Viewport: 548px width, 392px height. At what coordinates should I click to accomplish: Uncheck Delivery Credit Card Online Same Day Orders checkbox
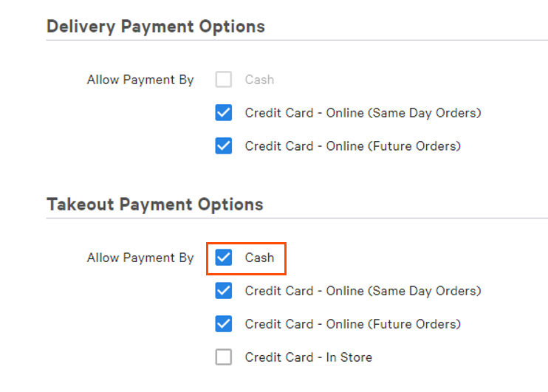224,113
